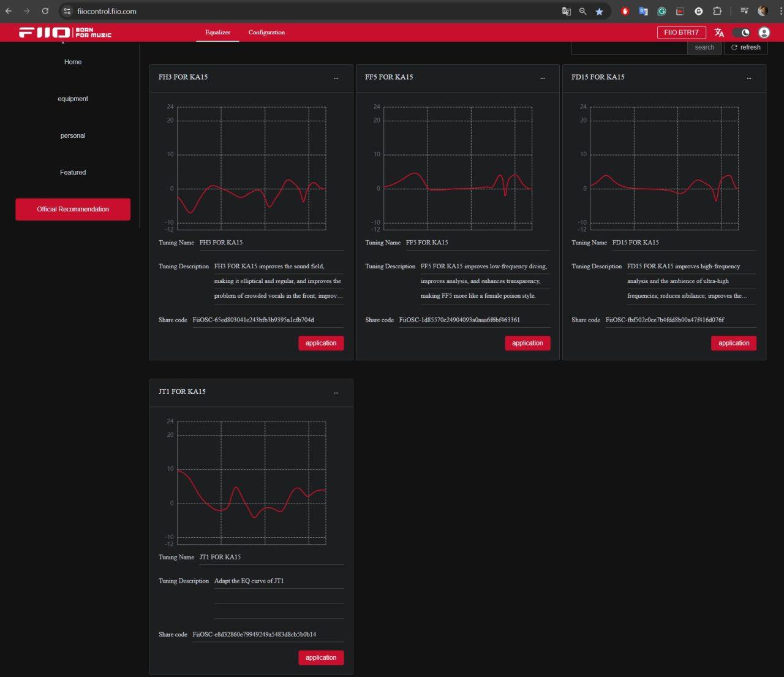
Task: Open the FD15 FOR KA15 more options menu
Action: (748, 78)
